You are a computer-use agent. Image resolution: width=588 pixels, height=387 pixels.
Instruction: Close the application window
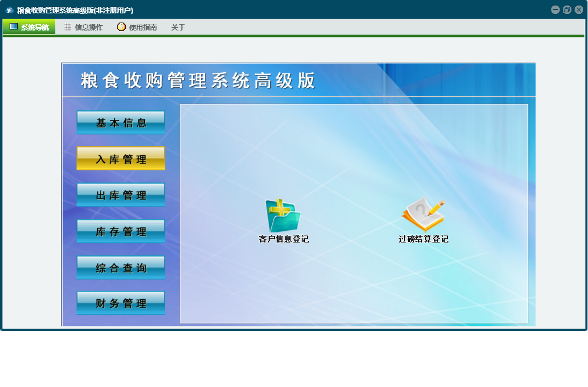click(579, 10)
